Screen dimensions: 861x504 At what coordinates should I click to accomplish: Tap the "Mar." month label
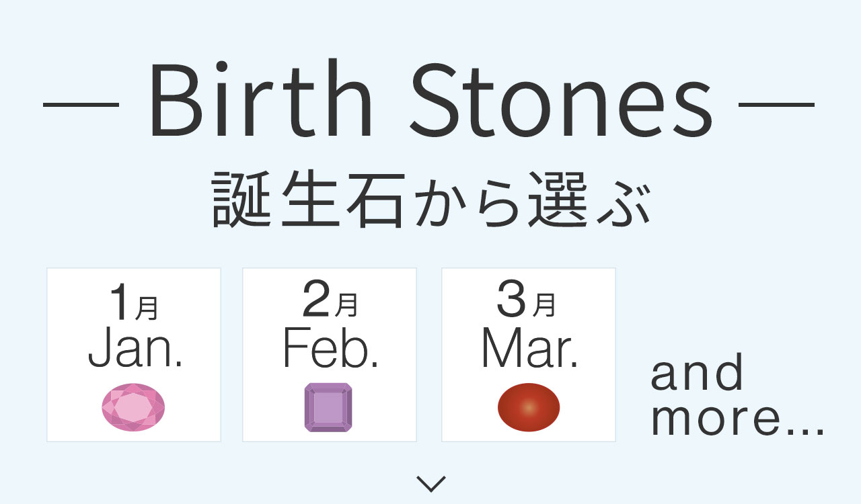529,348
